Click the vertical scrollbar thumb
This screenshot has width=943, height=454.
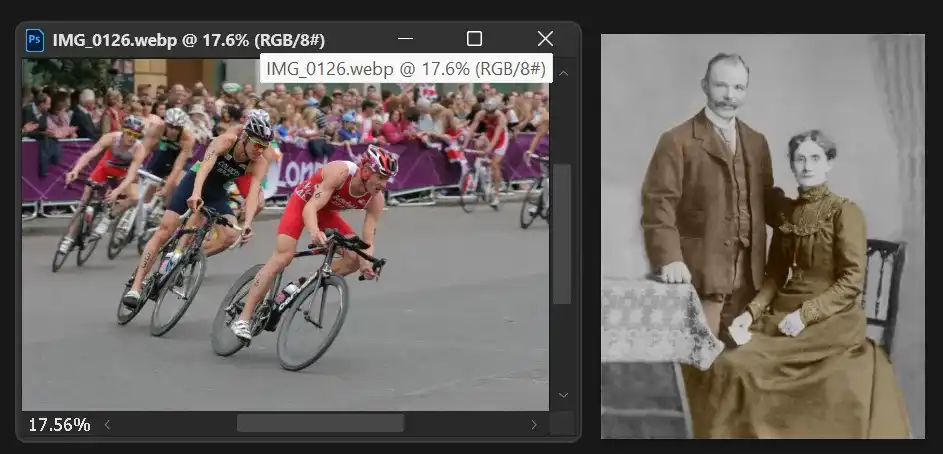point(563,235)
